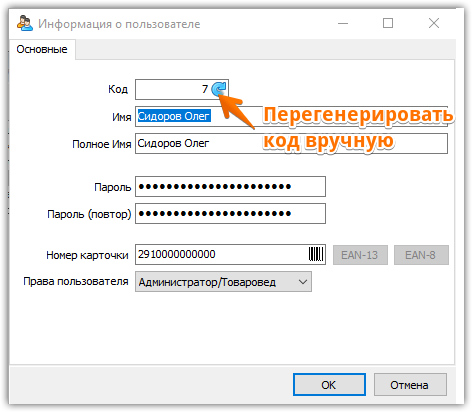
Task: Switch to the Основные tab
Action: point(42,49)
